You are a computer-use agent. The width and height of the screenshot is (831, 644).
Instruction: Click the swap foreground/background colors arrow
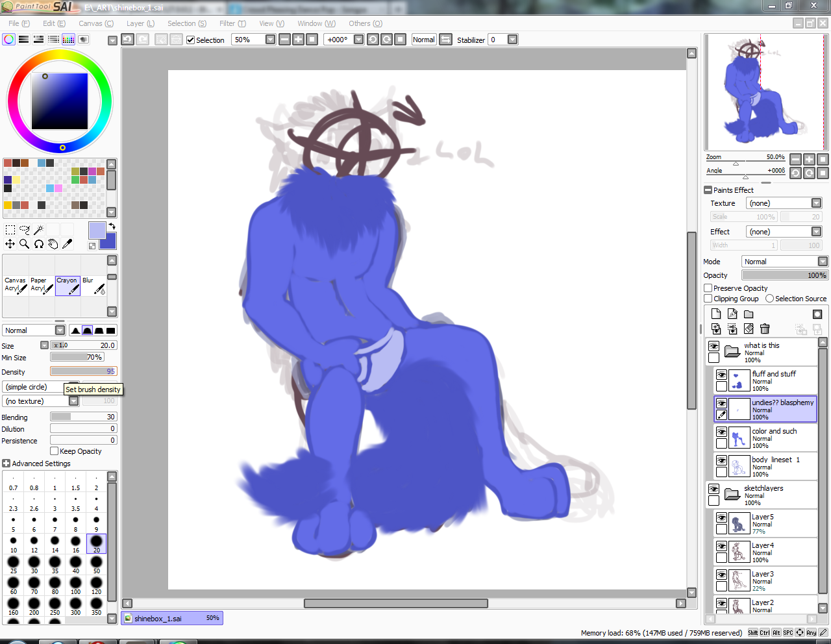[x=112, y=227]
